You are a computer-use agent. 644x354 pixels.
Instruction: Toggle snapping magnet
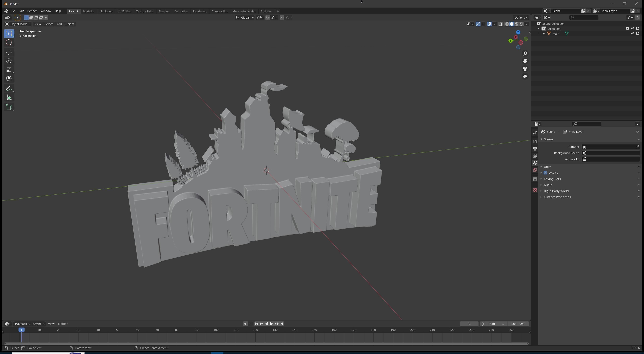point(267,17)
